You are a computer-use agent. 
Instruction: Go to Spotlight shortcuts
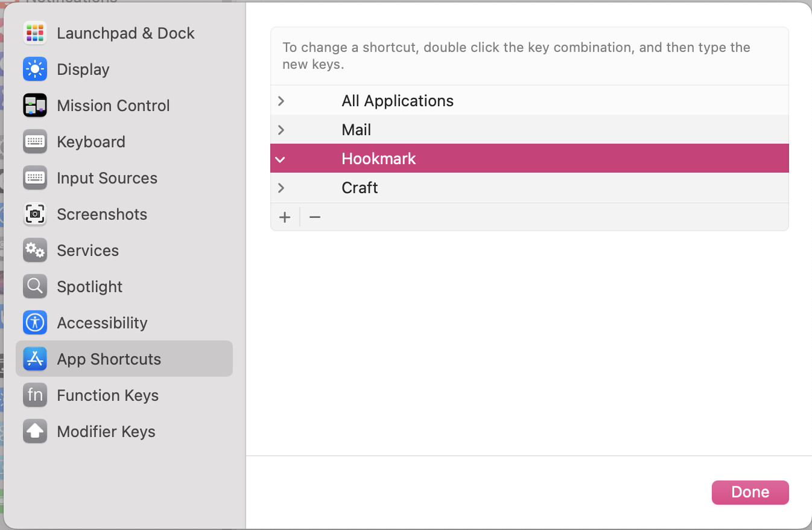click(124, 287)
